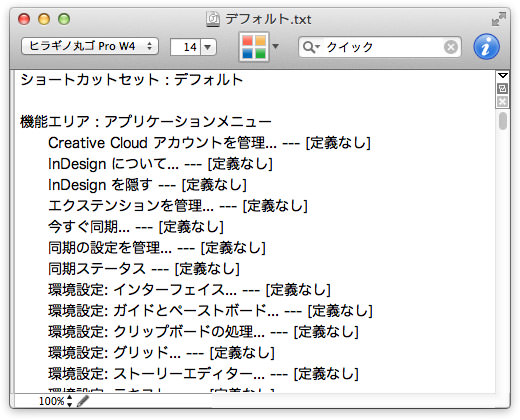Click the line 環境設定: ストーリーエディター...

pyautogui.click(x=203, y=374)
